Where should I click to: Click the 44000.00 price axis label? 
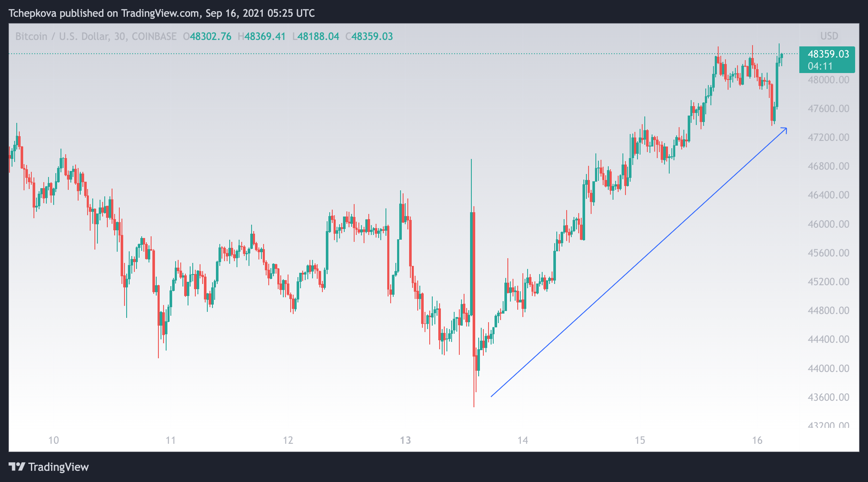(x=828, y=369)
